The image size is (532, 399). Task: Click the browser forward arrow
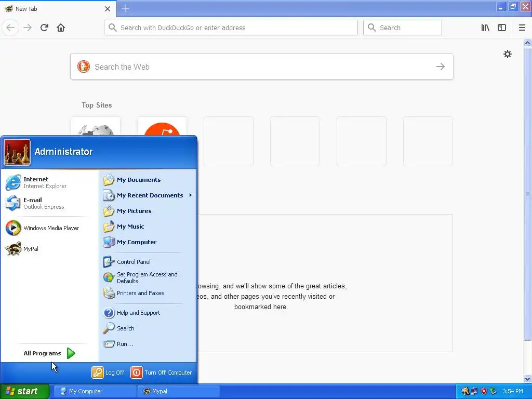tap(28, 28)
